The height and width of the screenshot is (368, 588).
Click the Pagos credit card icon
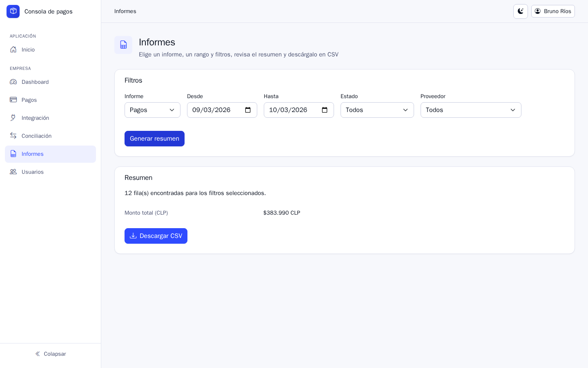click(x=13, y=100)
